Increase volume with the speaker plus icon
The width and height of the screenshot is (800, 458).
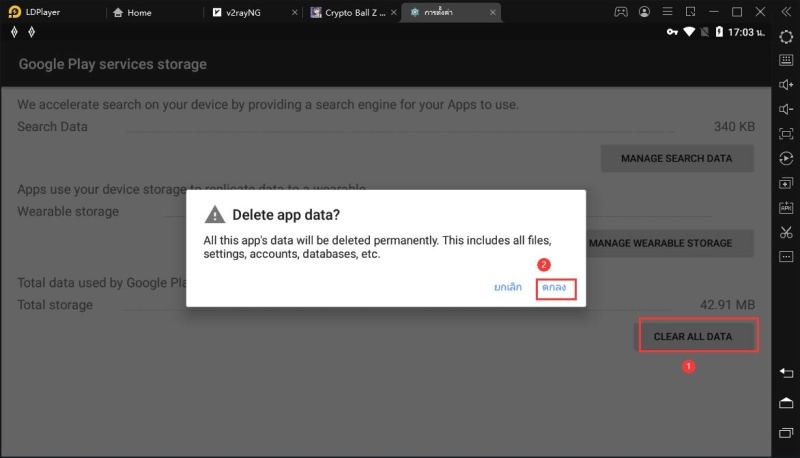pos(786,85)
